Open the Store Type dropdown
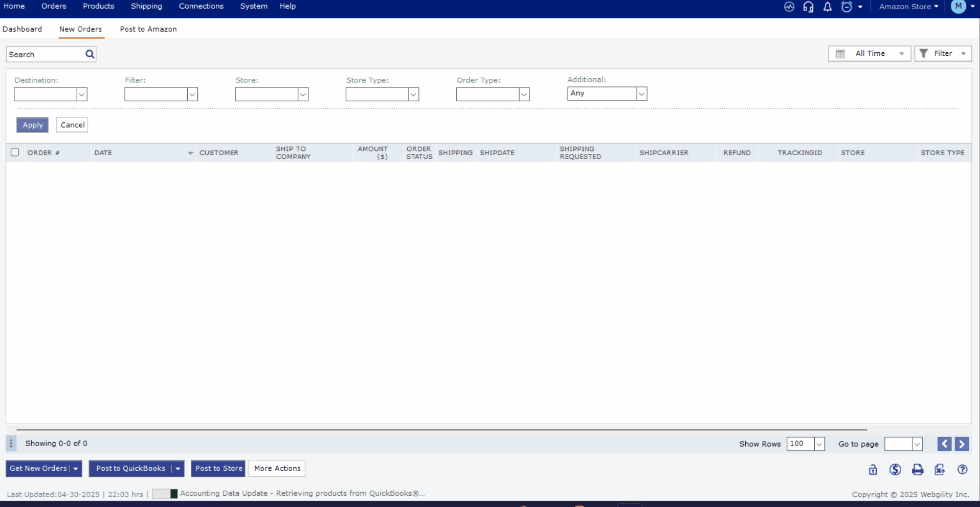Viewport: 980px width, 507px height. [413, 94]
